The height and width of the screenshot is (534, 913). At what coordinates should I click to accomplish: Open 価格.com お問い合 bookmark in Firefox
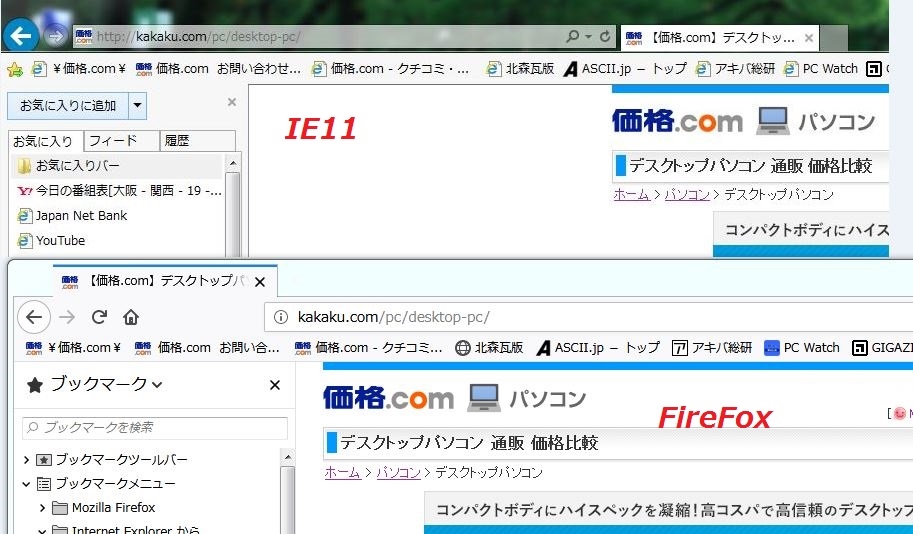point(207,348)
